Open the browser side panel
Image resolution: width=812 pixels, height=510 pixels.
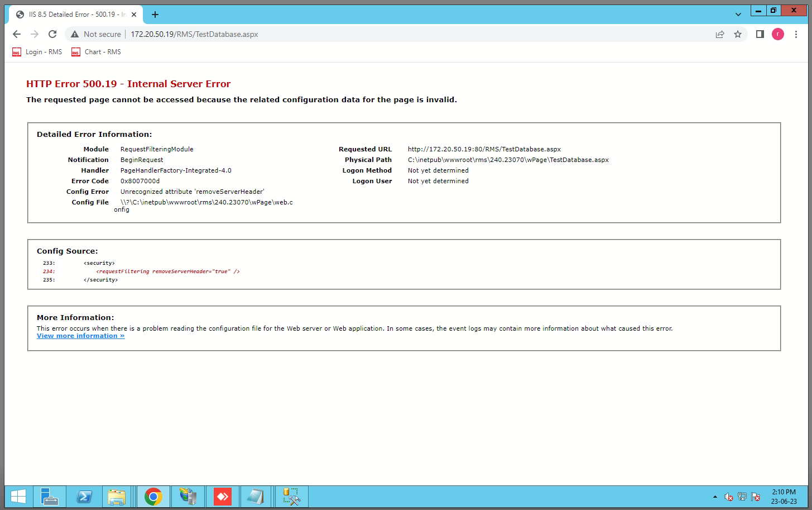[x=760, y=34]
